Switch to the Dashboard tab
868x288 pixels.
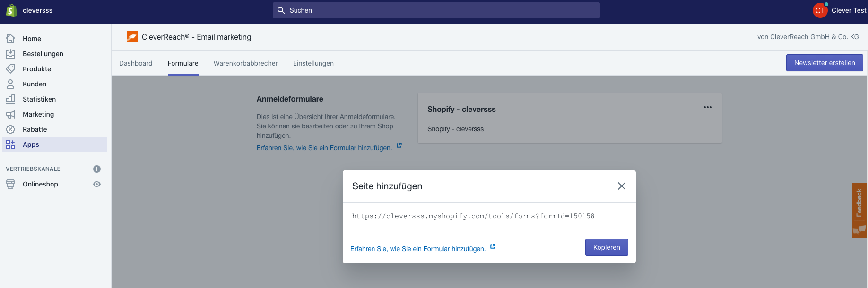tap(136, 63)
